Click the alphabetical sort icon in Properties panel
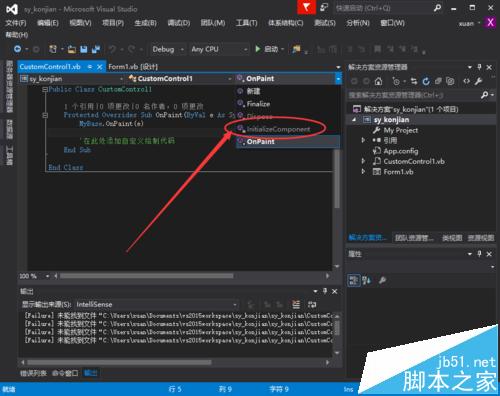 (x=366, y=280)
